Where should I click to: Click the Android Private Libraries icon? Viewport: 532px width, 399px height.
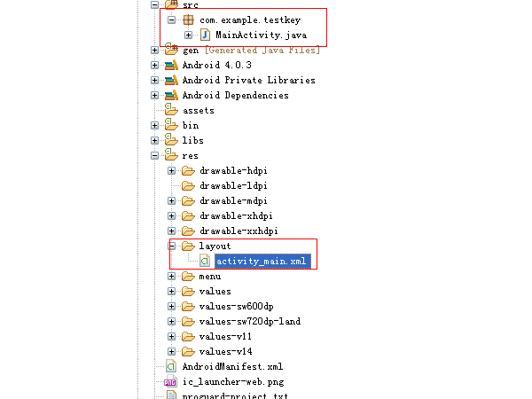pyautogui.click(x=172, y=80)
